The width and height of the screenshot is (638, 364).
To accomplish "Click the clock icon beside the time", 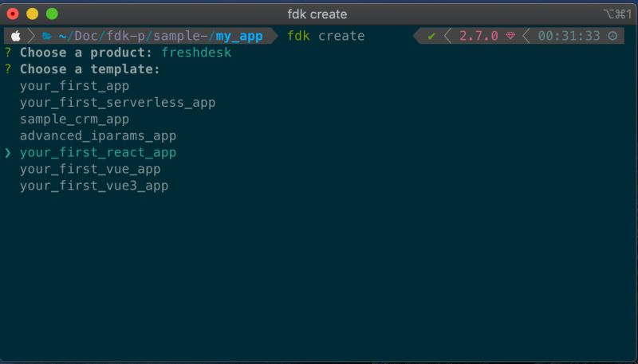I will tap(612, 36).
